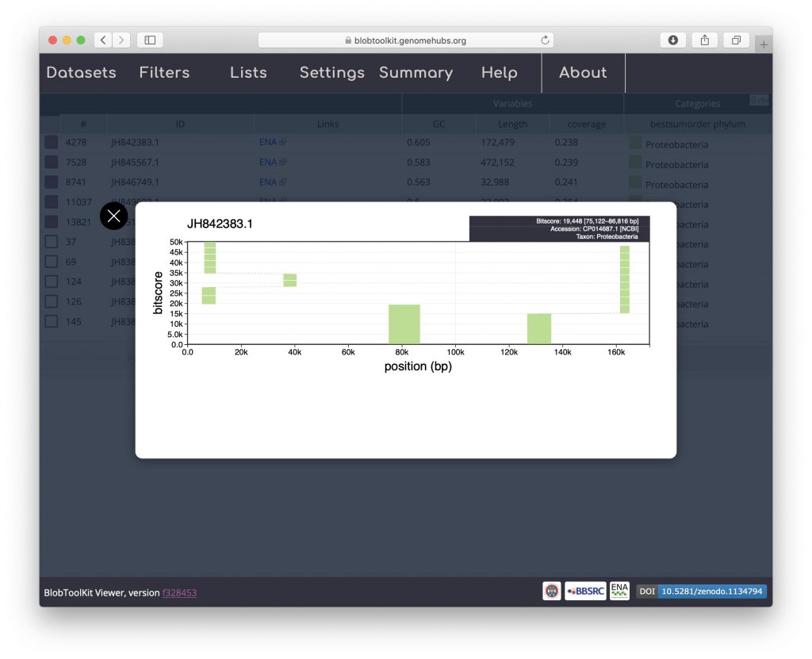Go back to previous page
This screenshot has height=659, width=812.
pyautogui.click(x=103, y=40)
